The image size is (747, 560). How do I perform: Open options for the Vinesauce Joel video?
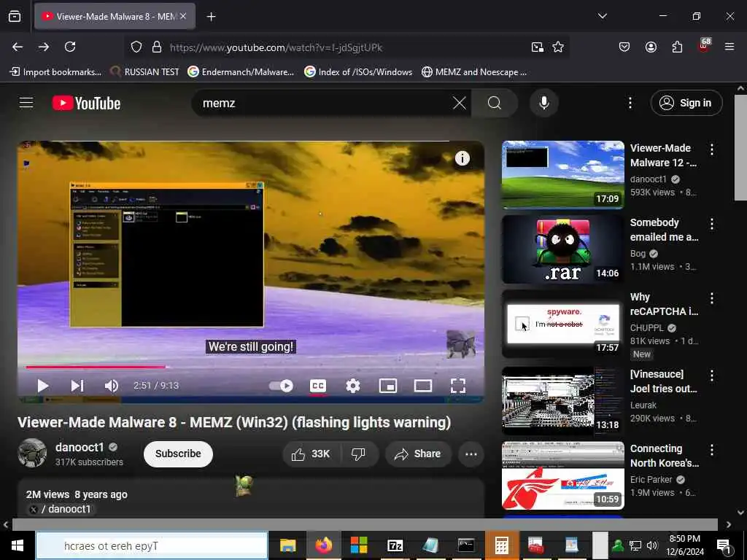coord(712,376)
